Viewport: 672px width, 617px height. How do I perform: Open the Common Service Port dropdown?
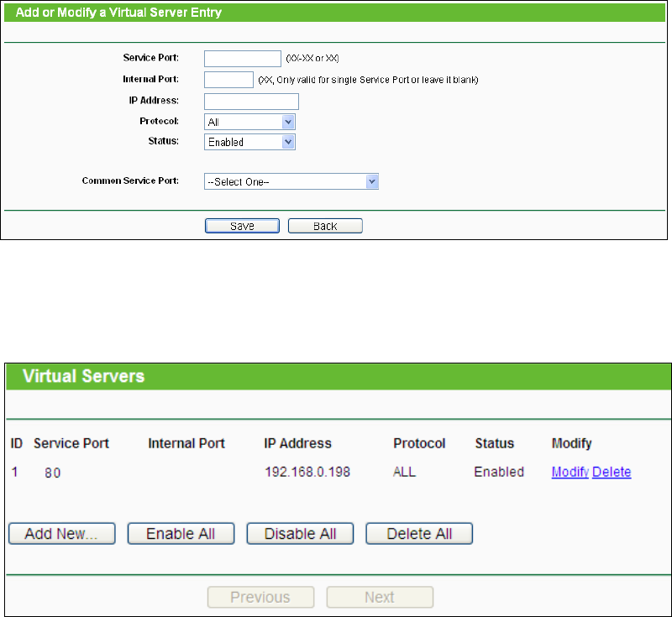click(x=291, y=181)
